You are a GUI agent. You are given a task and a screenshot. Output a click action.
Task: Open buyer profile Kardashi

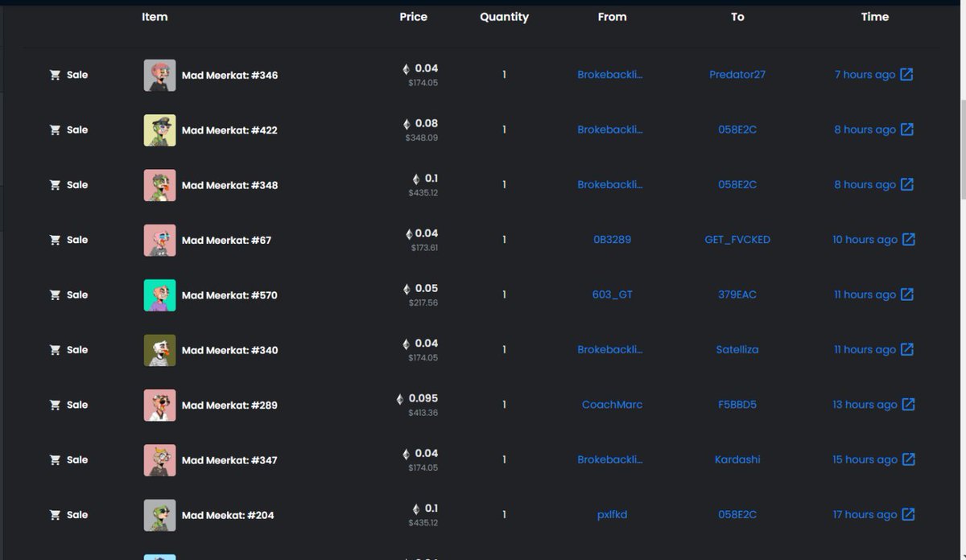point(737,459)
